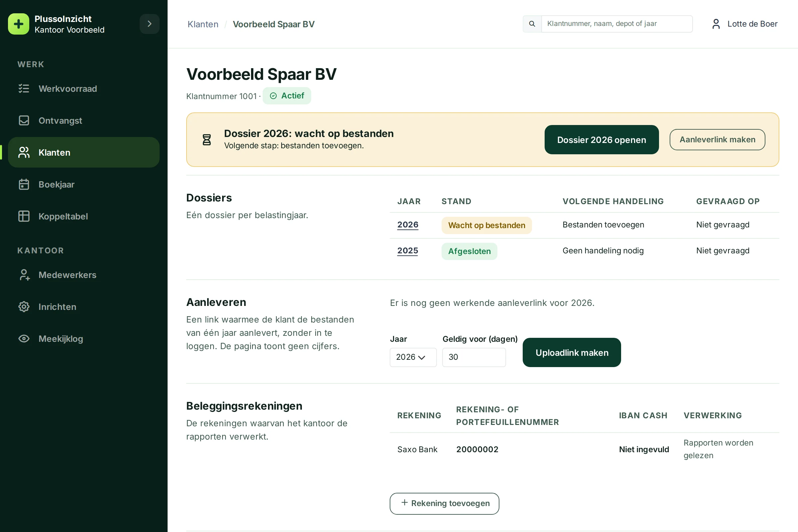
Task: Open the Werkvoorraad menu item
Action: (84, 88)
